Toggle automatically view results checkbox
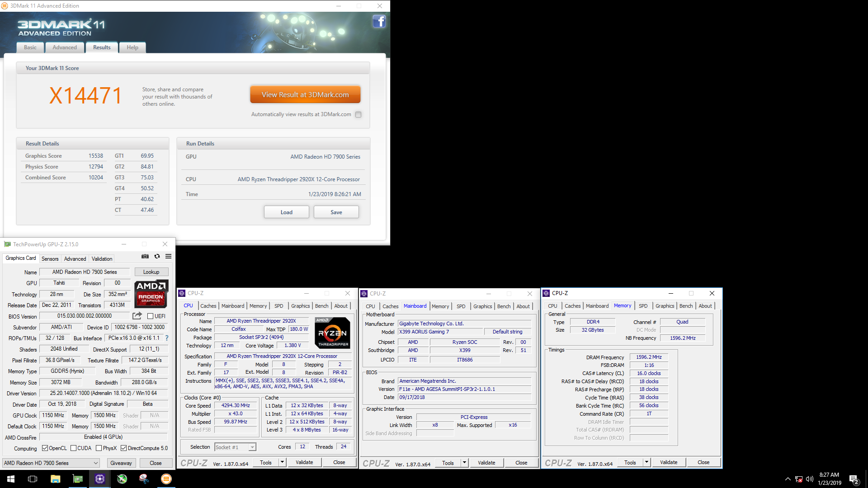This screenshot has height=488, width=868. [x=359, y=114]
